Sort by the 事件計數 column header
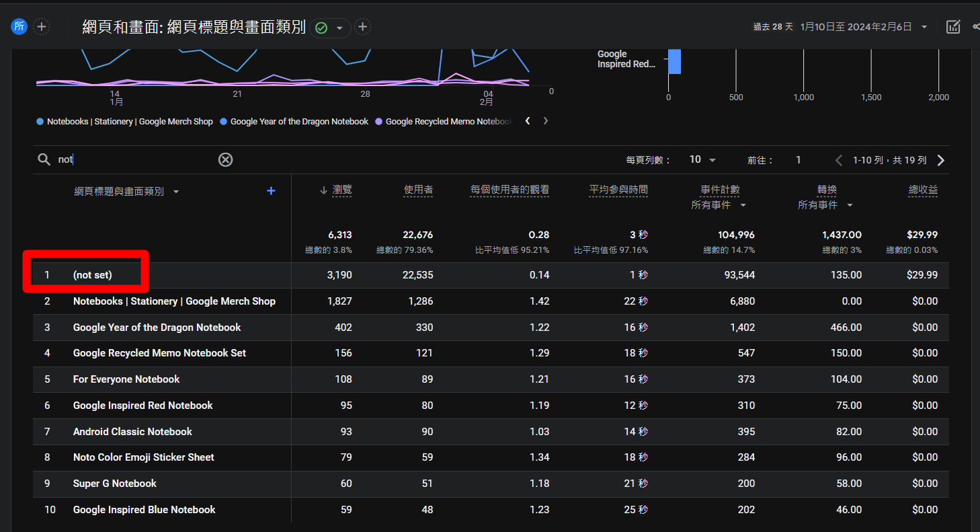Viewport: 980px width, 532px height. [720, 190]
